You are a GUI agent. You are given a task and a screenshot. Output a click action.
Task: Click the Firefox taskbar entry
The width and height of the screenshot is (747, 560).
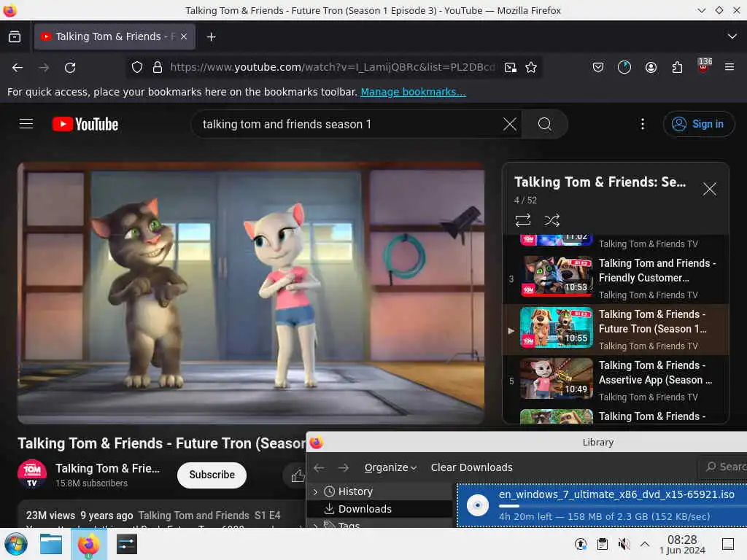(89, 544)
